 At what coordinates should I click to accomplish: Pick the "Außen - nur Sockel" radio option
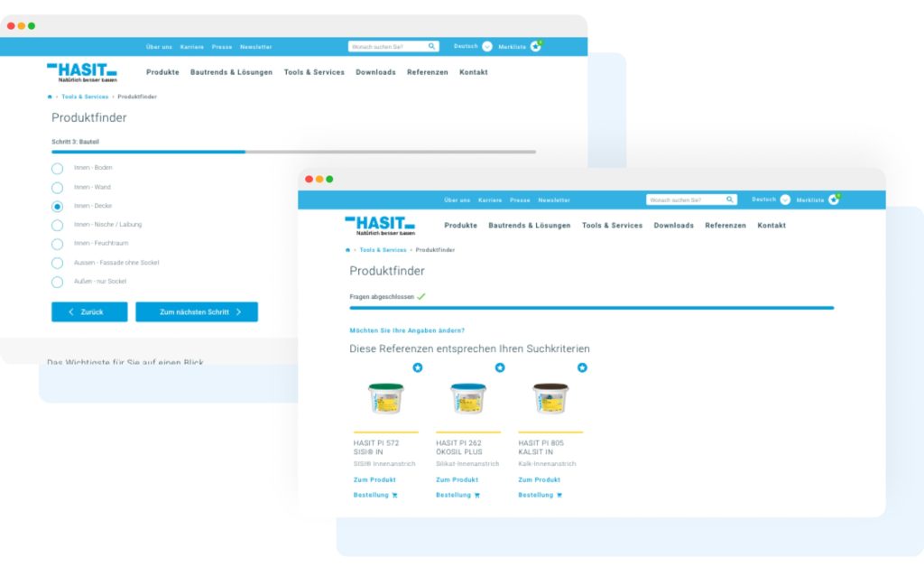pos(57,282)
